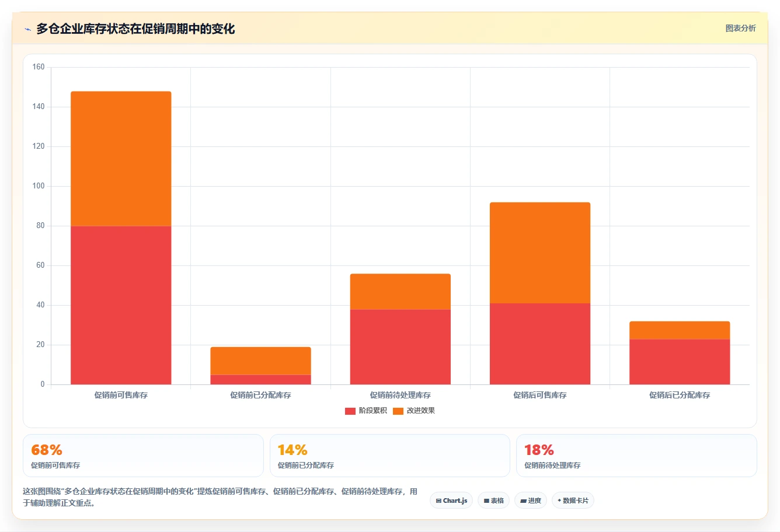Select the 表格 tag chip
Viewport: 780px width, 532px height.
pos(494,501)
